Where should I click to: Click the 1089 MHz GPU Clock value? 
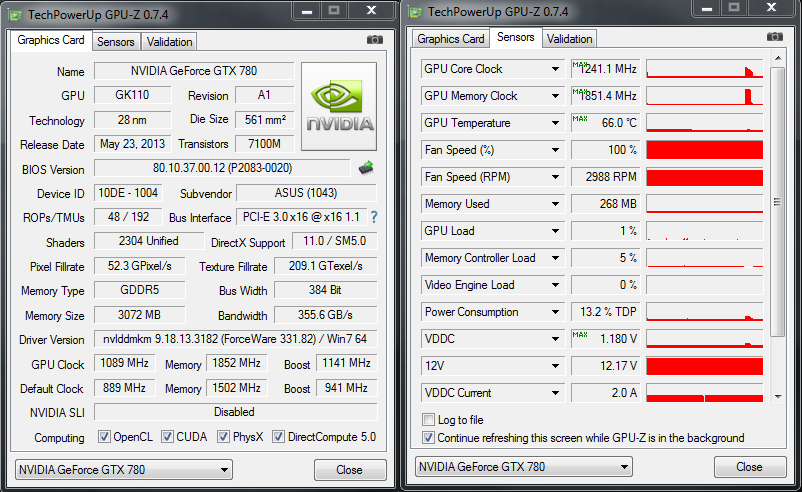click(x=124, y=363)
